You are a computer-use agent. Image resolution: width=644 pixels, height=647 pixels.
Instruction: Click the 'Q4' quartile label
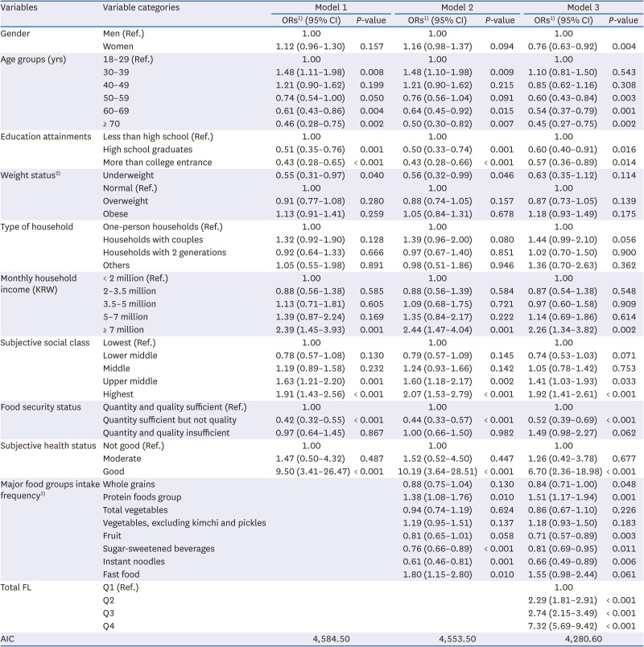109,625
